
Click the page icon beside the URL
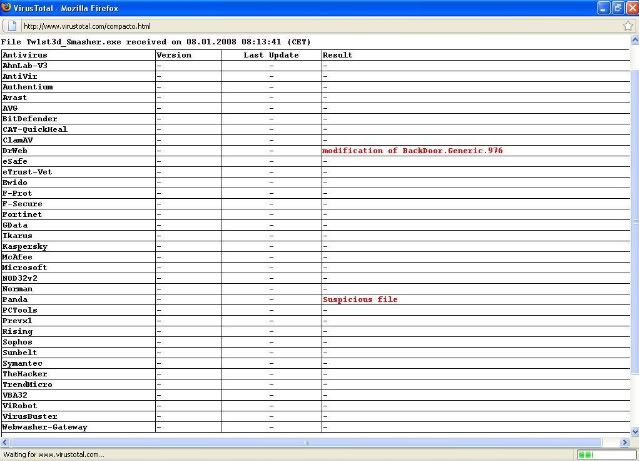[12, 26]
